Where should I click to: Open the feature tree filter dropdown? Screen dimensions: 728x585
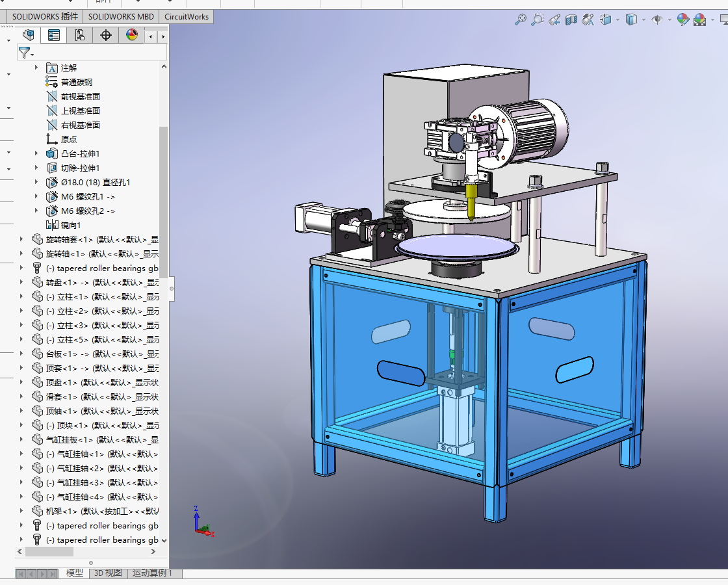26,53
